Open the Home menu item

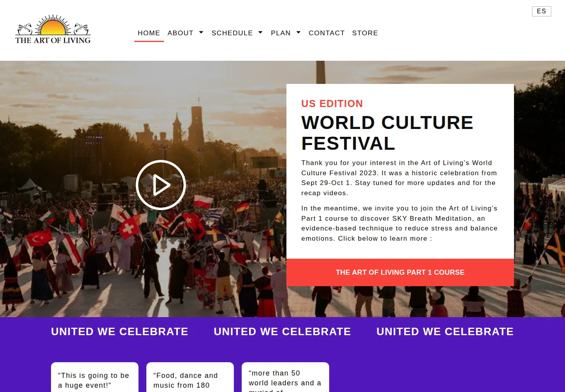click(149, 33)
